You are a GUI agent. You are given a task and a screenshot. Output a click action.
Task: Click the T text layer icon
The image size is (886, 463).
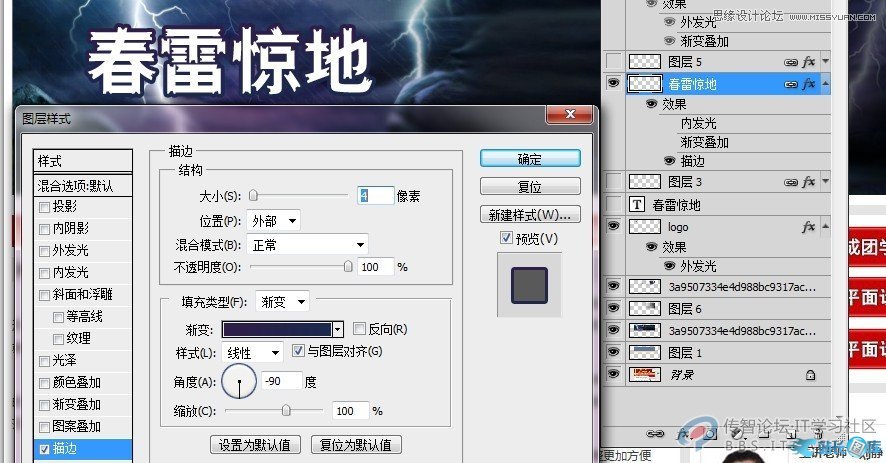[x=636, y=205]
